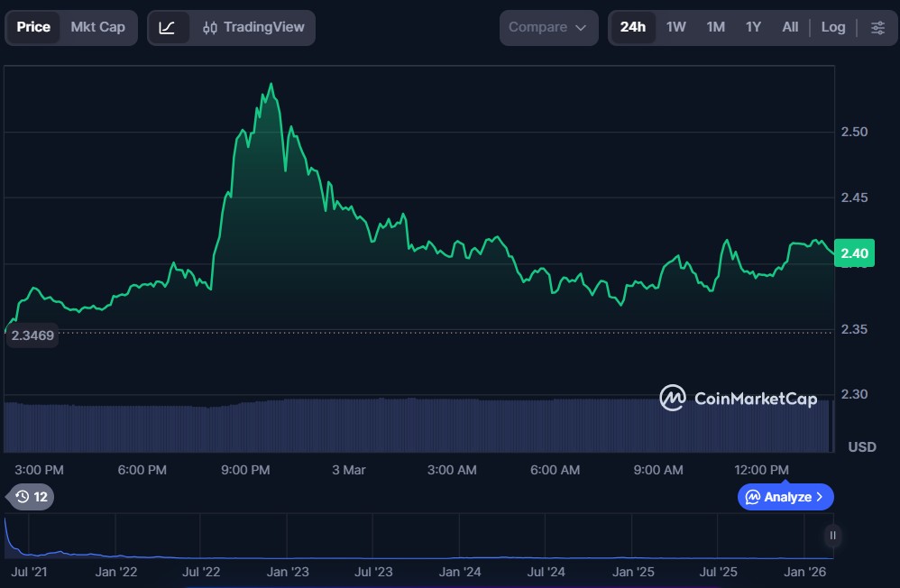Switch chart to Mkt Cap view
900x588 pixels.
(97, 27)
